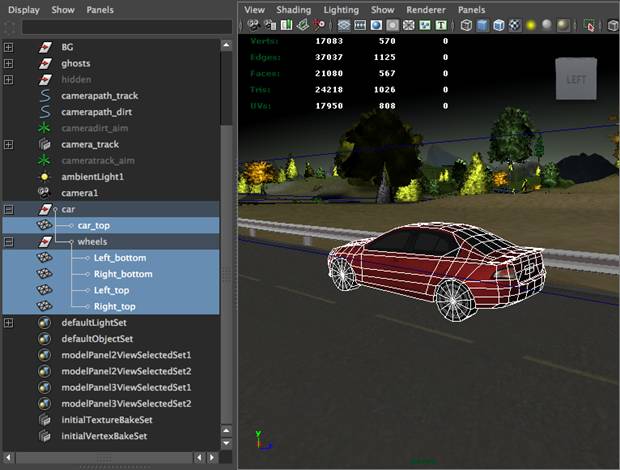This screenshot has width=620, height=470.
Task: Open the Lighting menu
Action: [x=341, y=10]
